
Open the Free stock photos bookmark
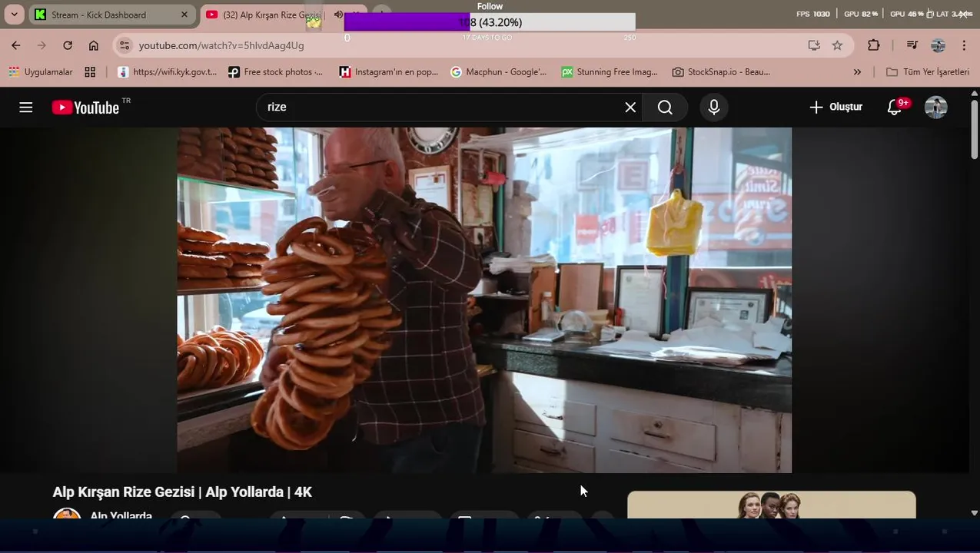[x=275, y=72]
